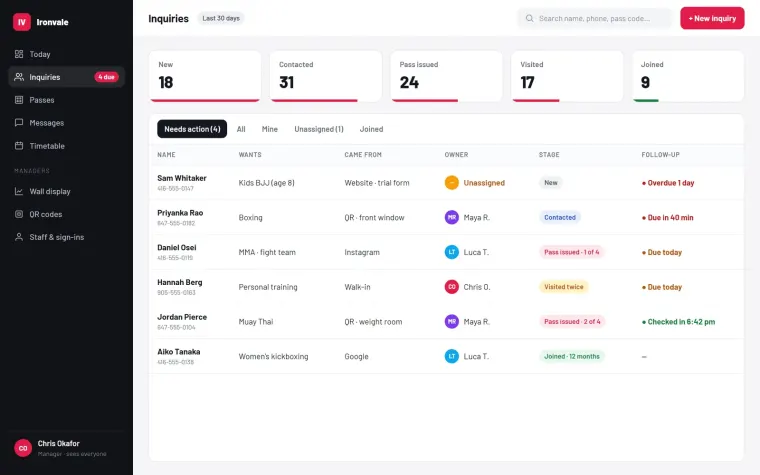Click the STAGE column header
The width and height of the screenshot is (760, 475).
(x=549, y=155)
